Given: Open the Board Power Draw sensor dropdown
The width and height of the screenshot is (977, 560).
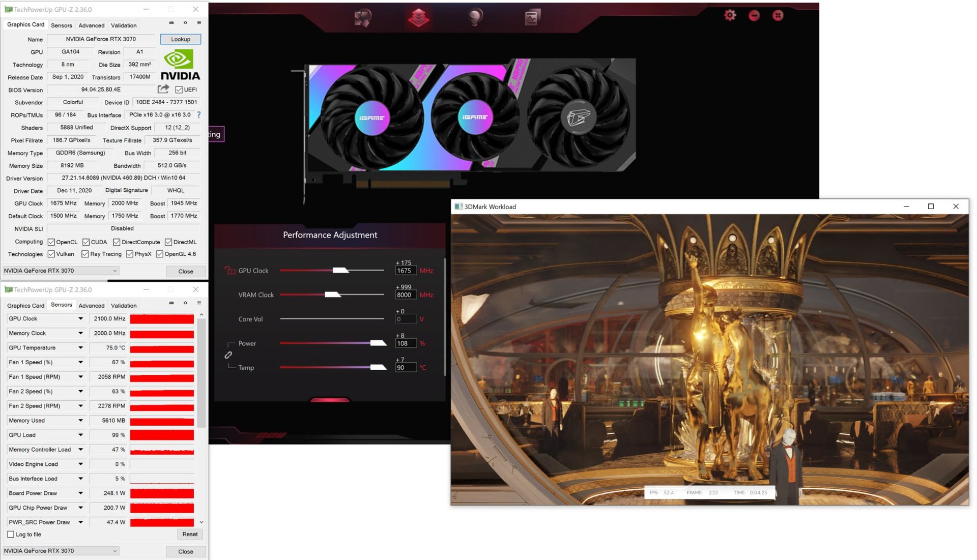Looking at the screenshot, I should tap(80, 493).
